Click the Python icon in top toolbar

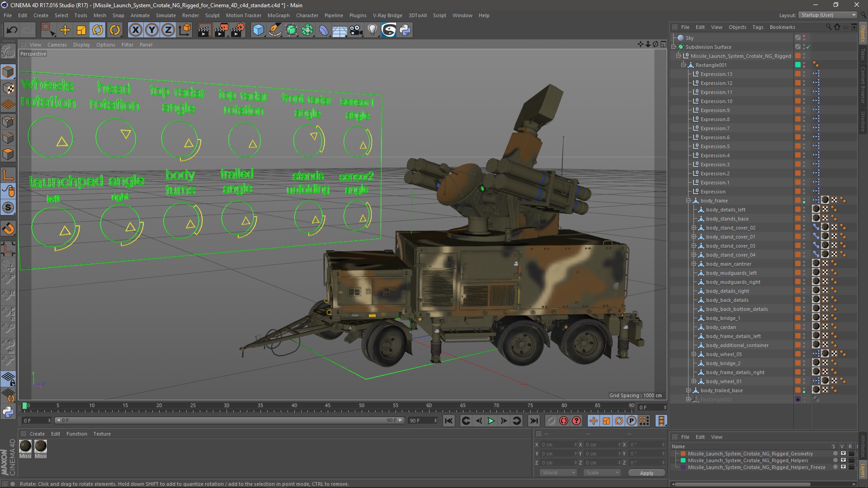click(405, 30)
